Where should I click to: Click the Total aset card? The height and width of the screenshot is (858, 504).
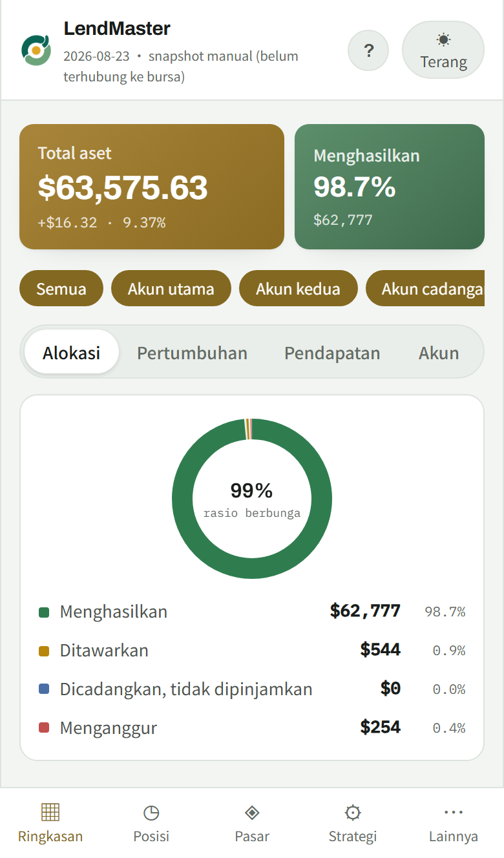152,186
